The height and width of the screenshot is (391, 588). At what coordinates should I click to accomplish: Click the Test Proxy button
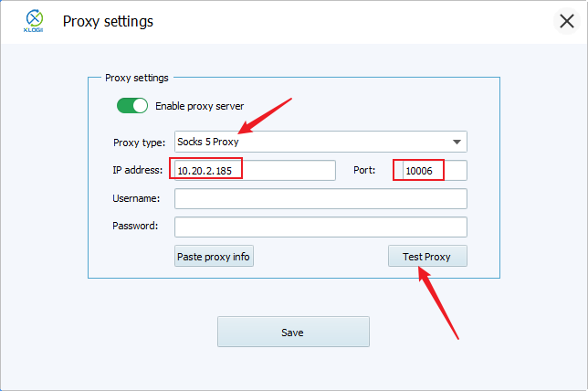click(427, 257)
